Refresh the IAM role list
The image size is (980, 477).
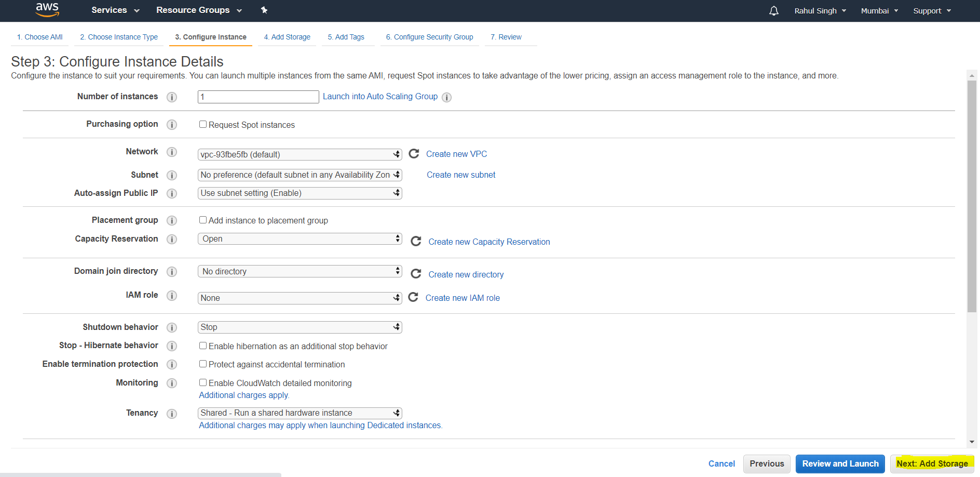[x=413, y=297]
